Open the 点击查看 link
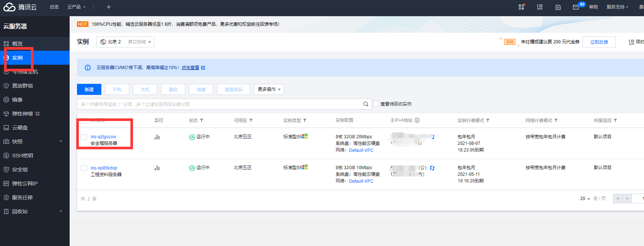The width and height of the screenshot is (644, 246). [190, 68]
